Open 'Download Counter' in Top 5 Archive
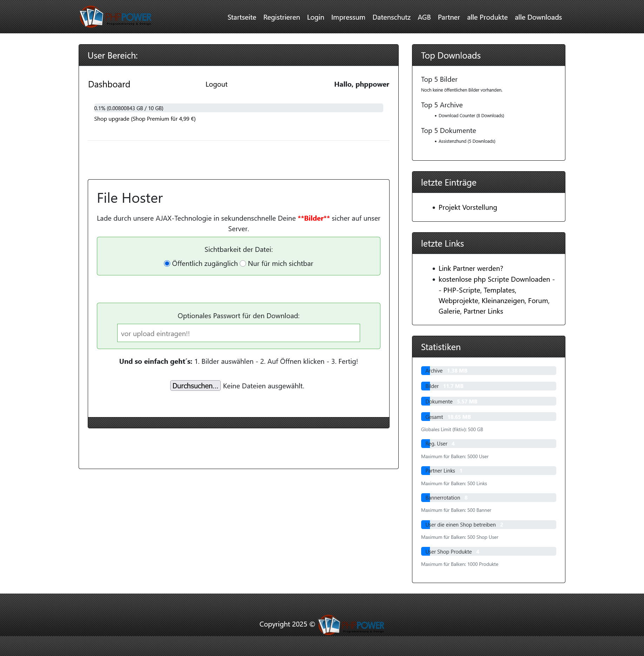 pyautogui.click(x=471, y=115)
